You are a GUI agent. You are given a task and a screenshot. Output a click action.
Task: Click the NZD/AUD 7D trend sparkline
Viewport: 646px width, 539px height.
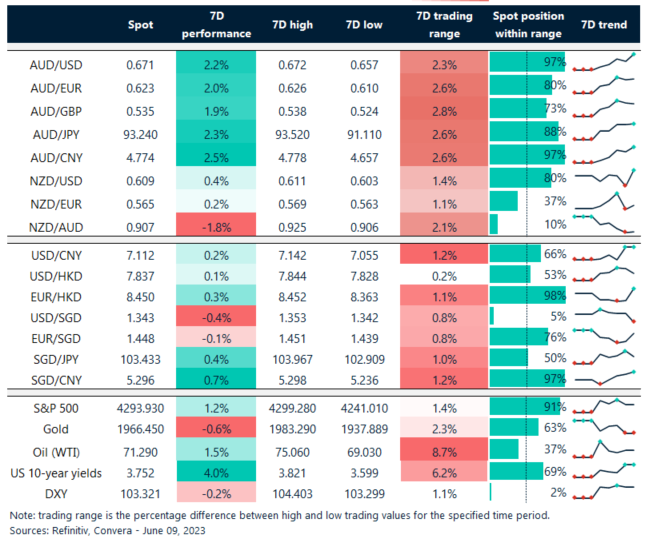[x=606, y=224]
